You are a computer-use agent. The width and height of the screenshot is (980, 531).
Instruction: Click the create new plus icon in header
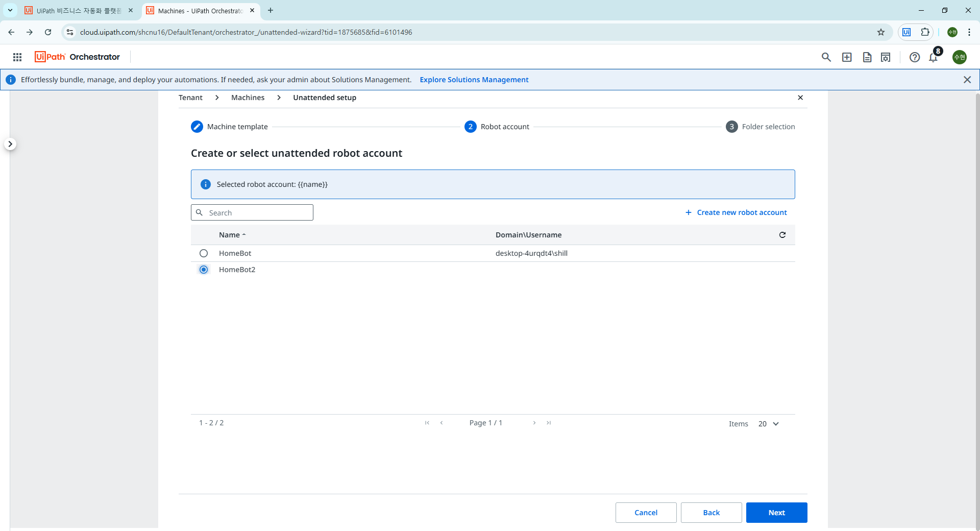coord(847,57)
